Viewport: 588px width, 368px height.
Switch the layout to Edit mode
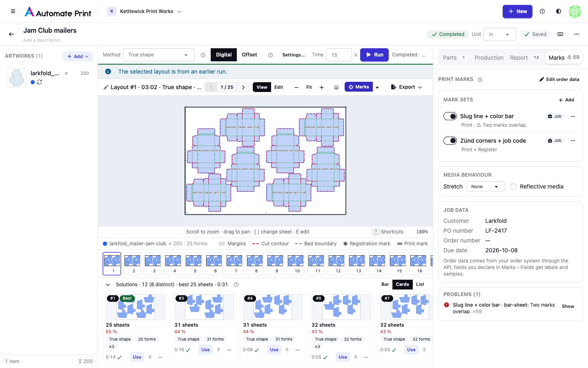279,87
